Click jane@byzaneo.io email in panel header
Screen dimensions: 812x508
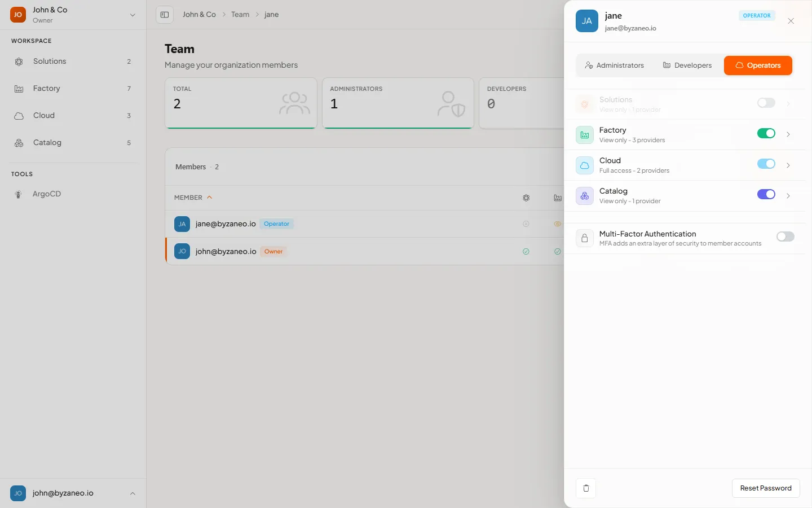coord(630,28)
